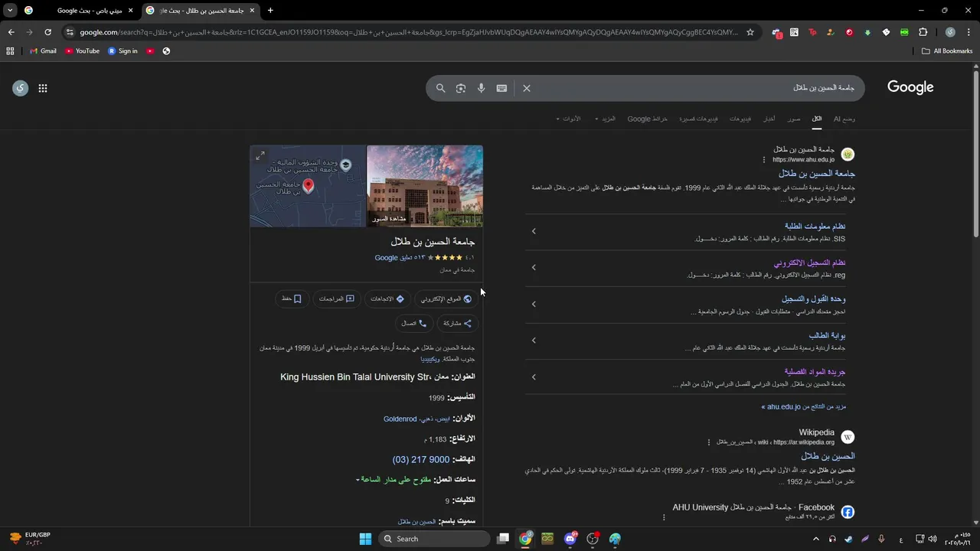Switch to وضع AI mode tab

(844, 119)
